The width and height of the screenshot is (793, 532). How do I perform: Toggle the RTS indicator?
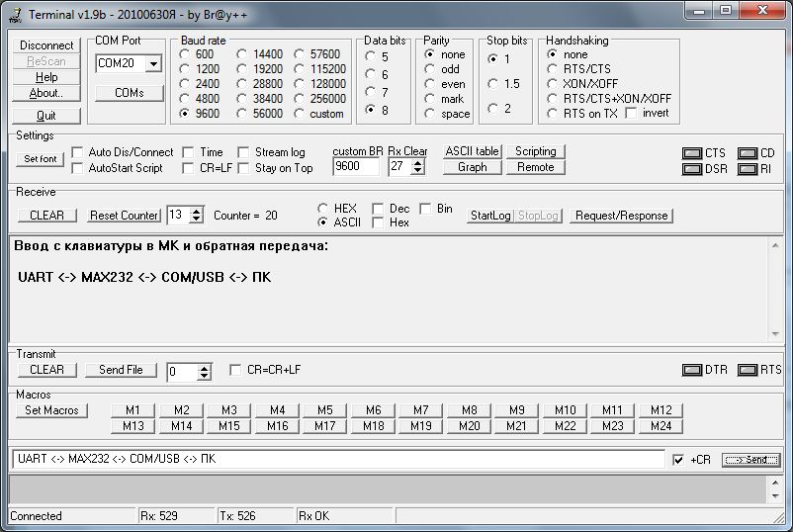747,370
